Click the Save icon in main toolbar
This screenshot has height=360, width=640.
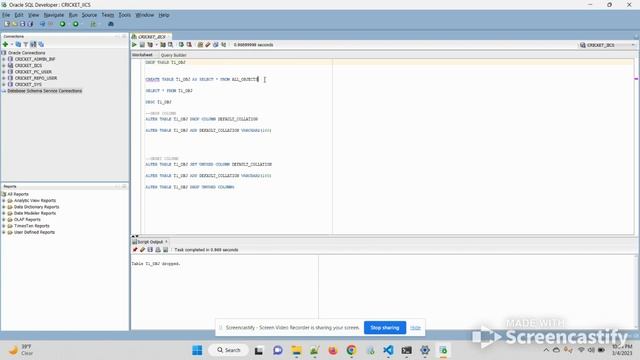22,24
